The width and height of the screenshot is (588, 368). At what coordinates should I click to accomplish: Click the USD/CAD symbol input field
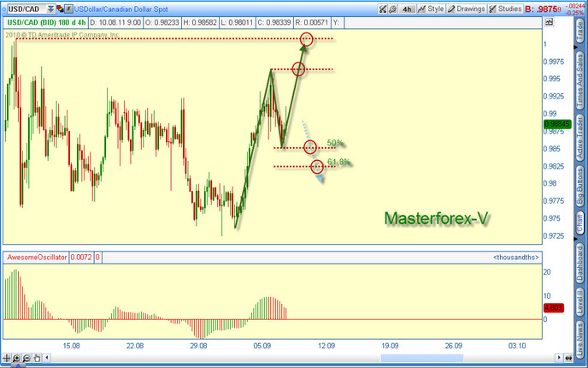pyautogui.click(x=26, y=9)
